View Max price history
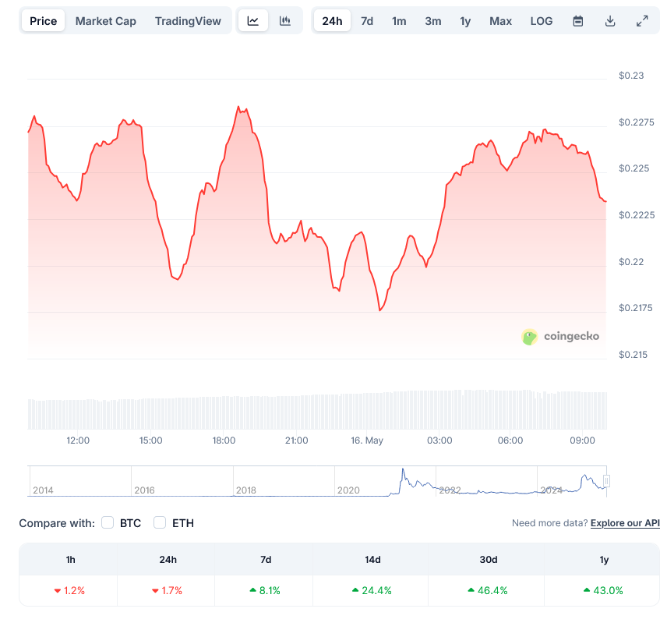Viewport: 660px width, 644px height. [500, 20]
